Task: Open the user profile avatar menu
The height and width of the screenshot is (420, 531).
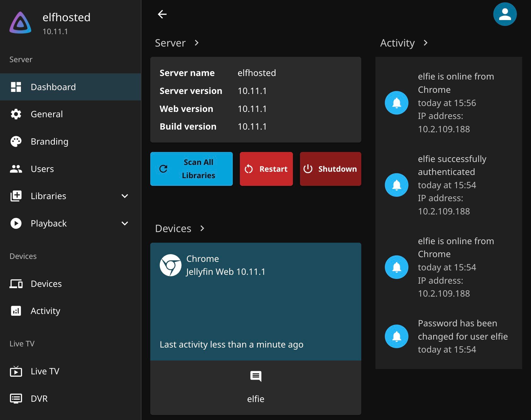Action: coord(505,14)
